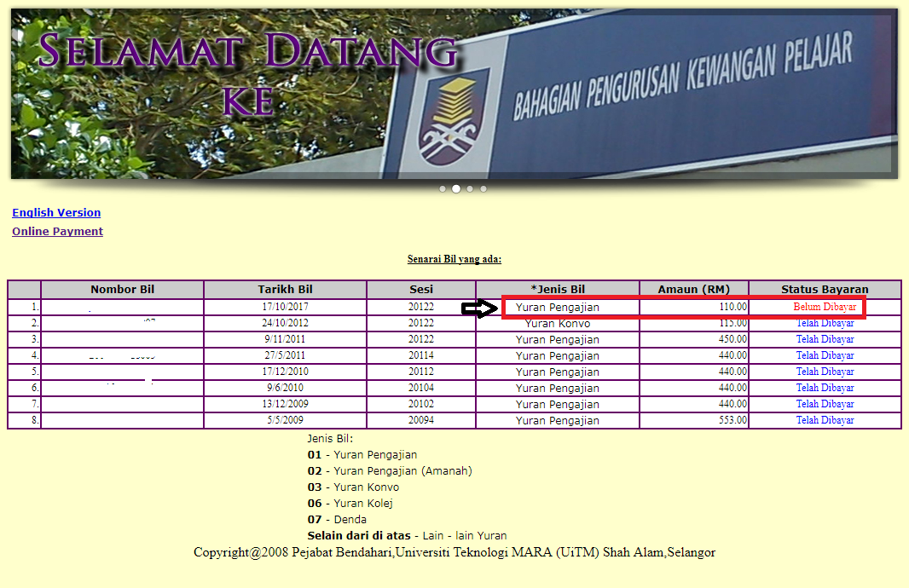Click the Senarai Bil yang ada heading
This screenshot has width=909, height=588.
[x=454, y=258]
